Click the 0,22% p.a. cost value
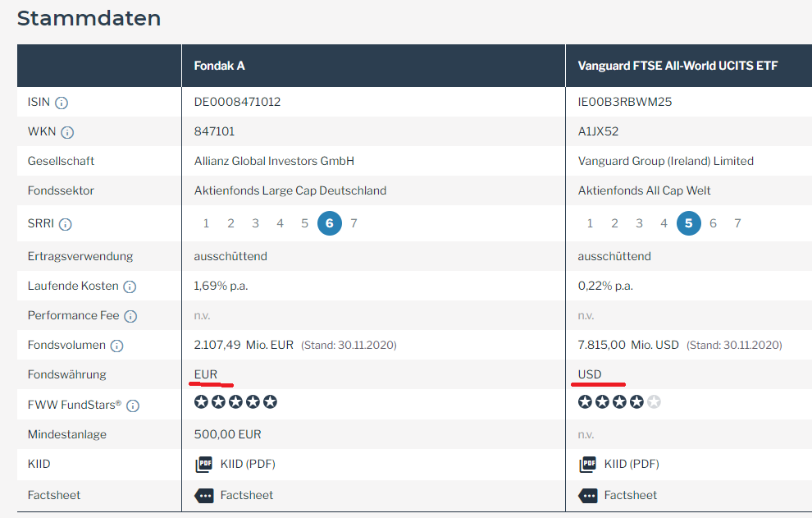 click(604, 286)
